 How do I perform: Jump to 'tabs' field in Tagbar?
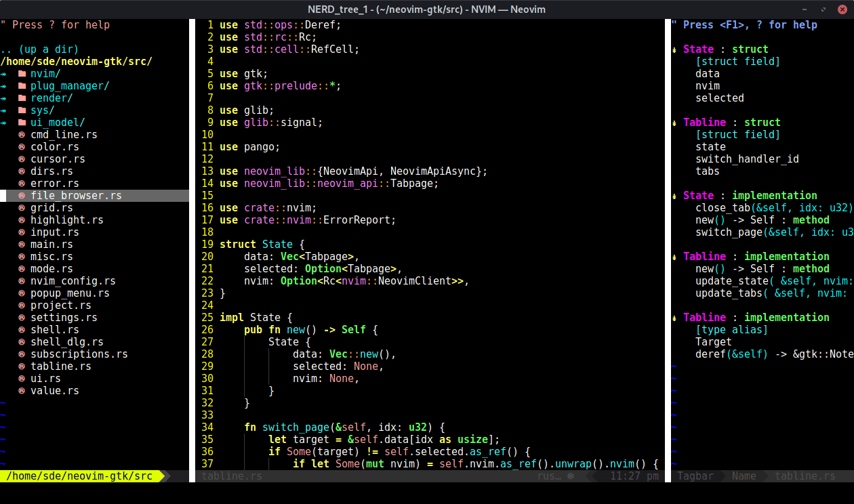tap(708, 171)
